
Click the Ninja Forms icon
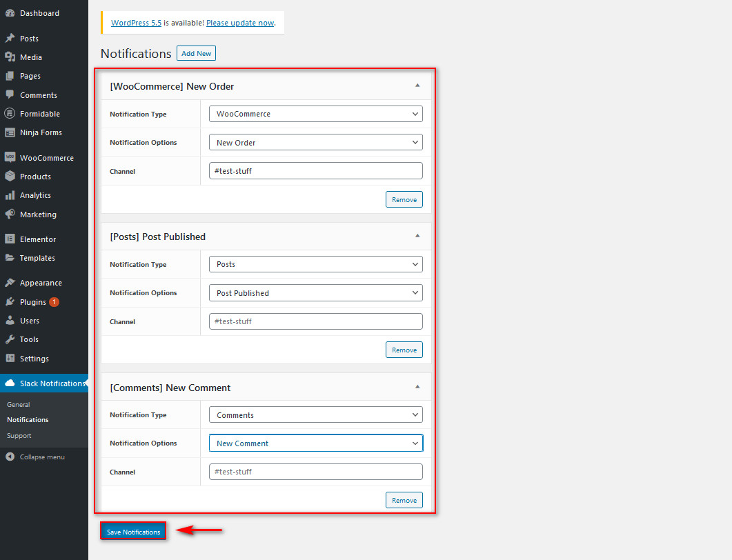[x=10, y=132]
